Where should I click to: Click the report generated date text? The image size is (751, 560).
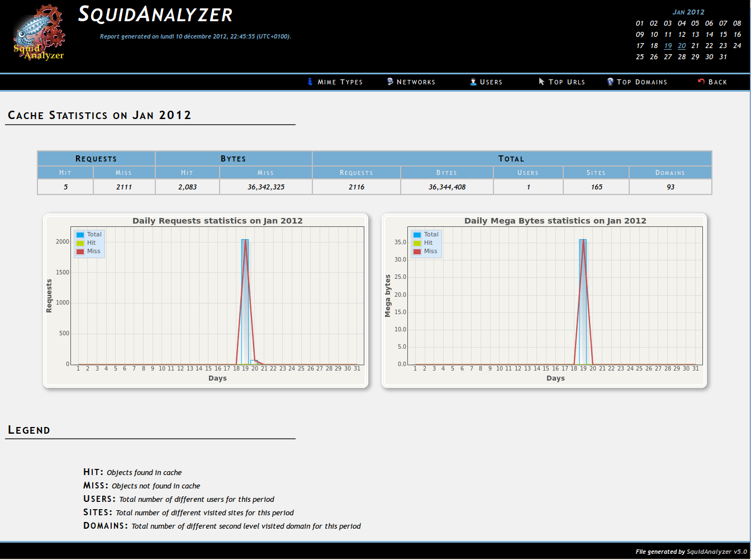click(x=196, y=36)
